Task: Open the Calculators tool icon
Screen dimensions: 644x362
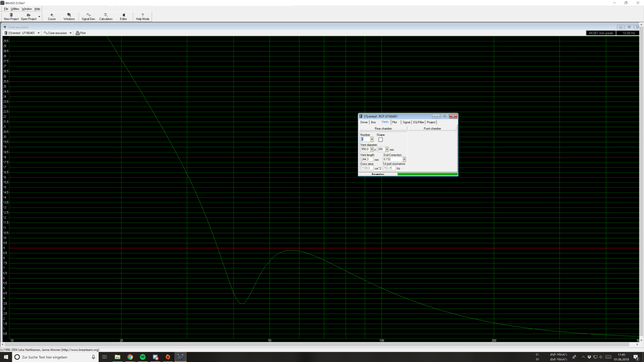Action: 106,15
